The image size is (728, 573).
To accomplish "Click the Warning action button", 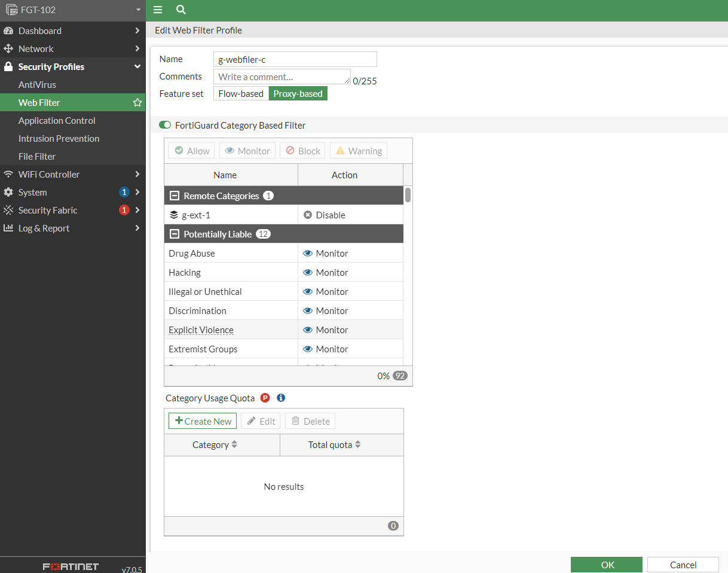I will click(x=359, y=151).
